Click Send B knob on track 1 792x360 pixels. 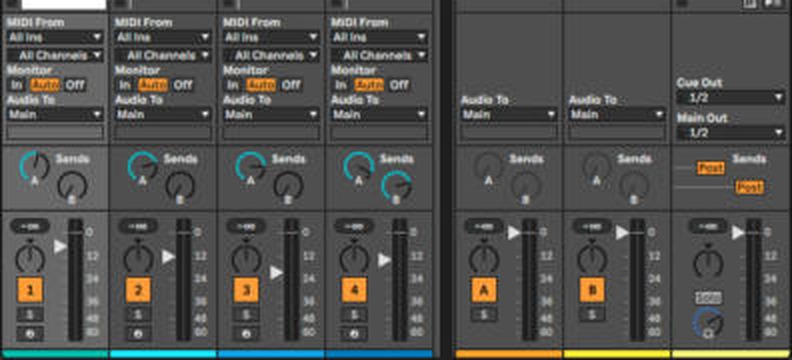pyautogui.click(x=73, y=185)
